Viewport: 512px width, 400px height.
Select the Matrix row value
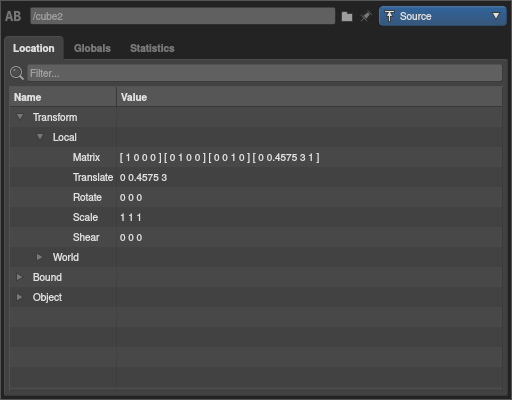(x=219, y=157)
